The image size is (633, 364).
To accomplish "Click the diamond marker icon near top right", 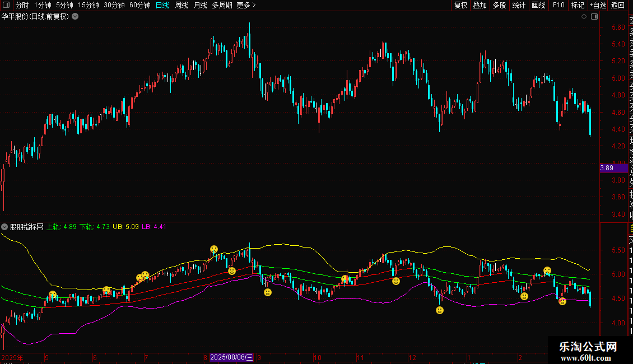I will (x=584, y=16).
